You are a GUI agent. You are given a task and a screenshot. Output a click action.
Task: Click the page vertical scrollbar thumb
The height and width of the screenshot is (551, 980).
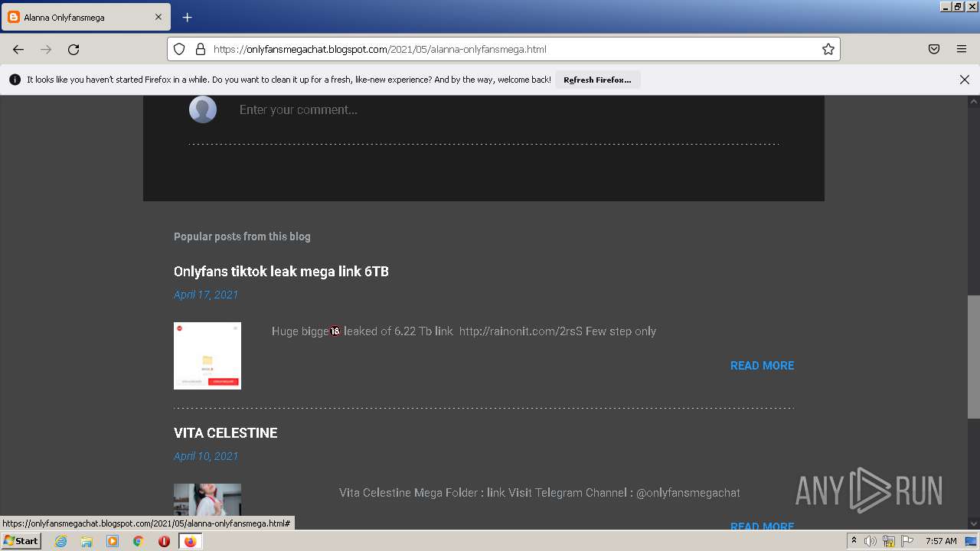(973, 357)
